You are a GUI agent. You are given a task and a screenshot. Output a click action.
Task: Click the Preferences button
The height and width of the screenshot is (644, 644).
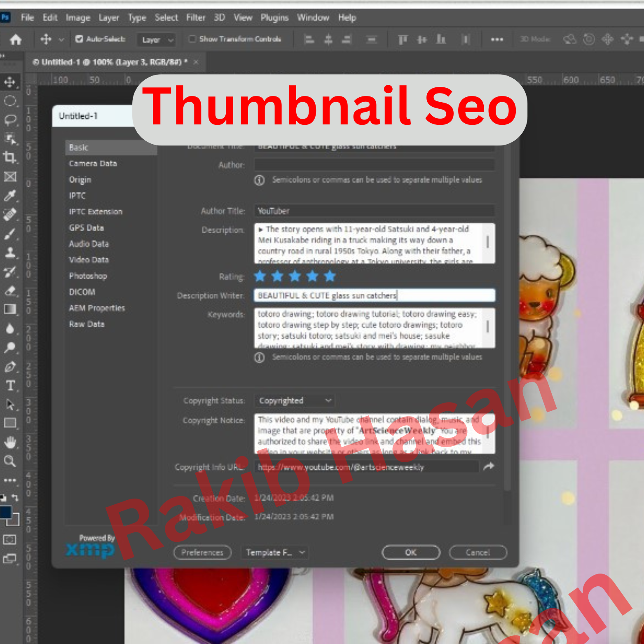click(x=202, y=553)
